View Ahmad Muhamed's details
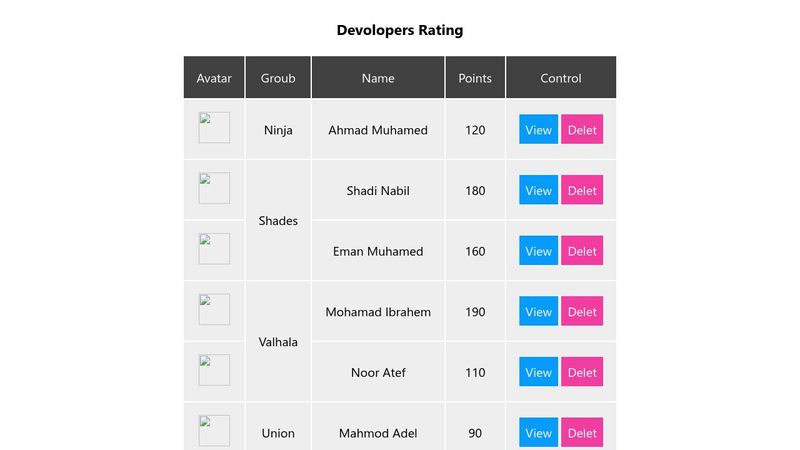The image size is (800, 450). (538, 130)
